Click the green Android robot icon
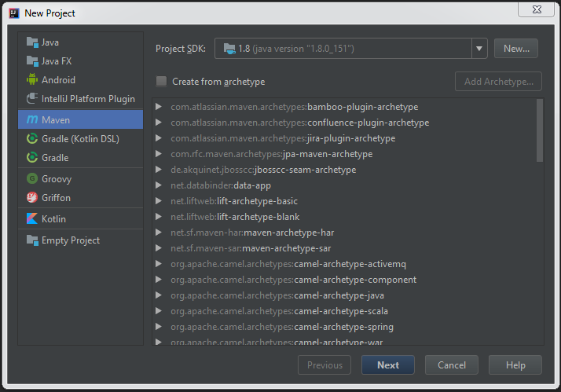The height and width of the screenshot is (392, 561). pyautogui.click(x=32, y=79)
